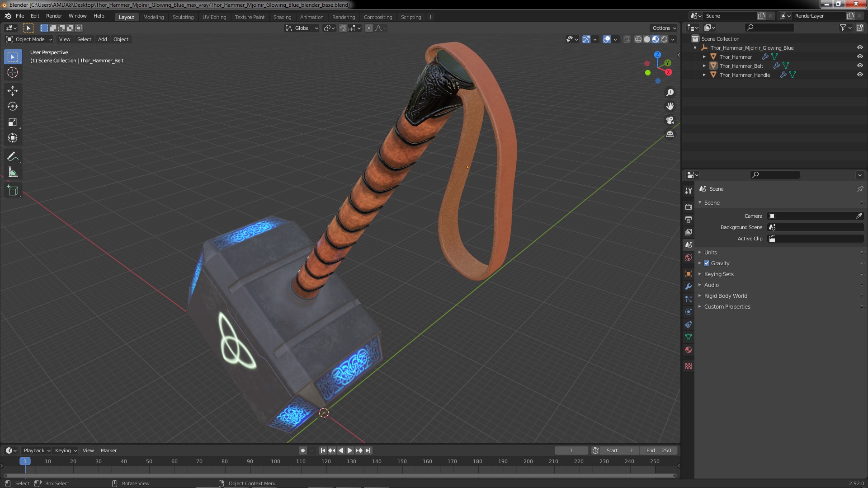Screen dimensions: 868x488
Task: Hide the Thor_Hammer_Belt object
Action: pos(860,66)
